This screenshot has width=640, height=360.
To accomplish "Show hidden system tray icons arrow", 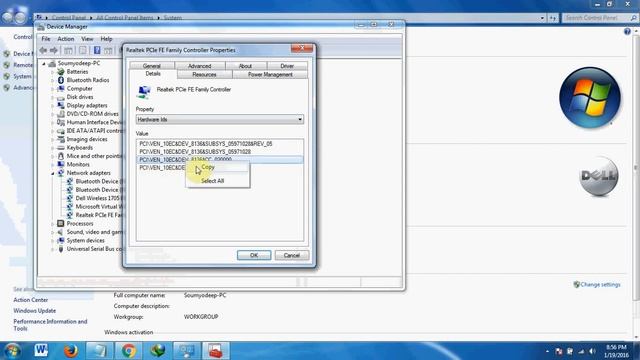I will coord(547,351).
